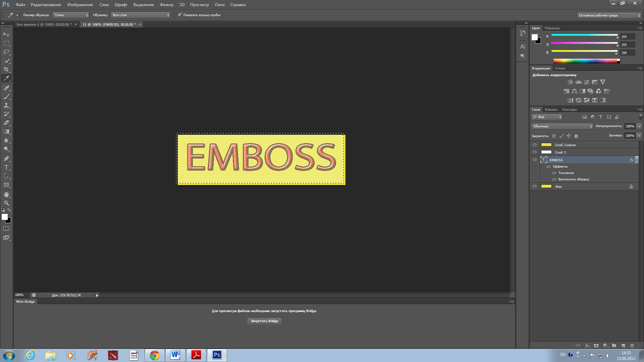
Task: Select the Clone Stamp tool
Action: (x=6, y=105)
